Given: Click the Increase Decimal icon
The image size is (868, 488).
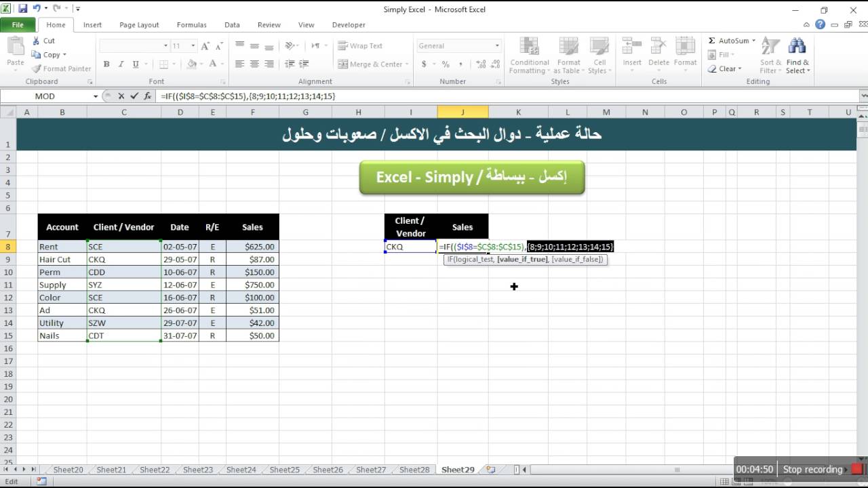Looking at the screenshot, I should click(481, 64).
